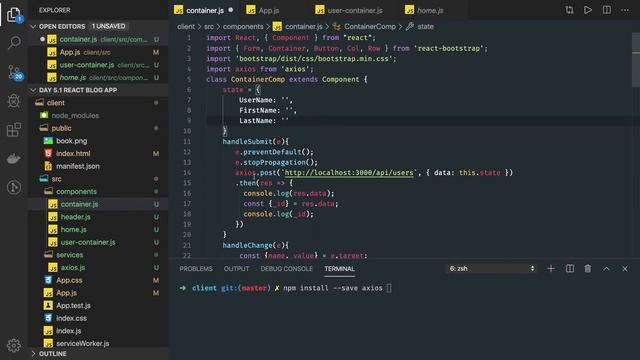Collapse the client folder

(56, 103)
